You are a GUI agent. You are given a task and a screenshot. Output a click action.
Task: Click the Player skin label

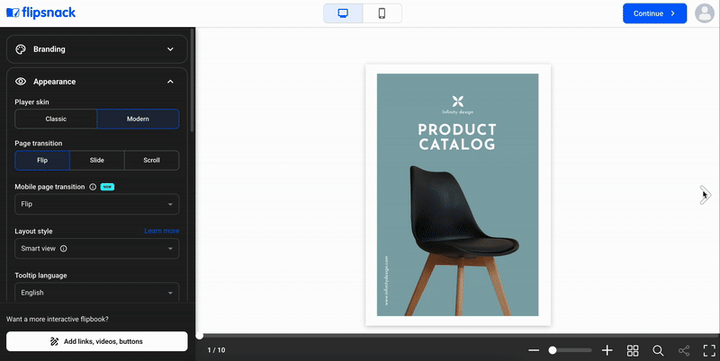[32, 102]
